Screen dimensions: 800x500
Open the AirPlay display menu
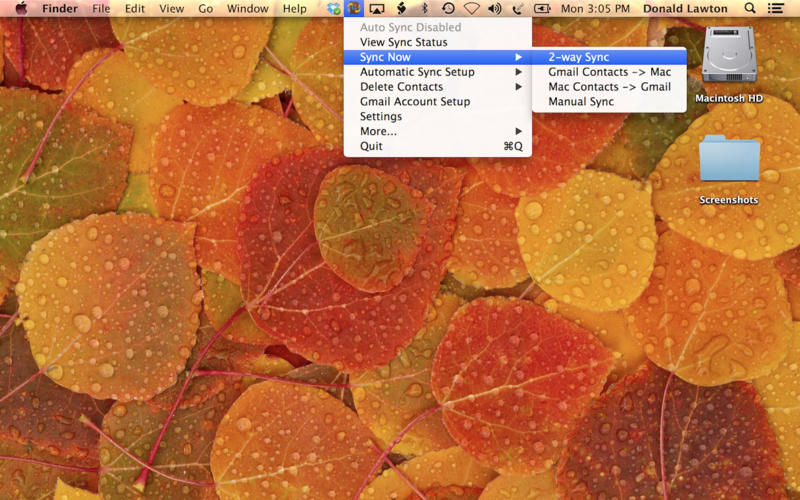(377, 8)
